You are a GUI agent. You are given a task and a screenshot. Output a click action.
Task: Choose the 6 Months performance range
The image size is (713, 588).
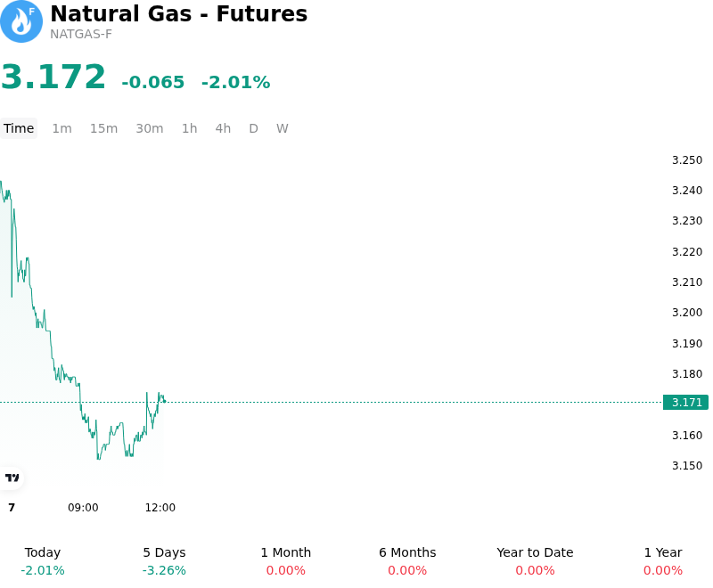coord(407,561)
